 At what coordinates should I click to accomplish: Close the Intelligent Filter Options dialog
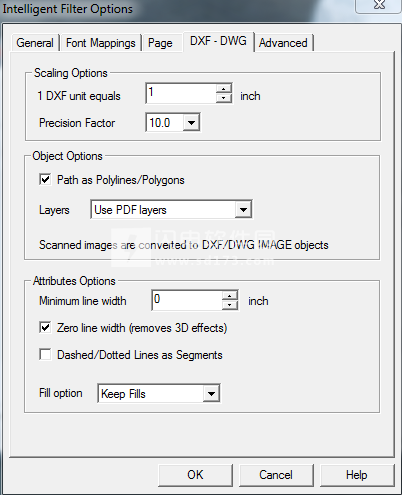(379, 6)
